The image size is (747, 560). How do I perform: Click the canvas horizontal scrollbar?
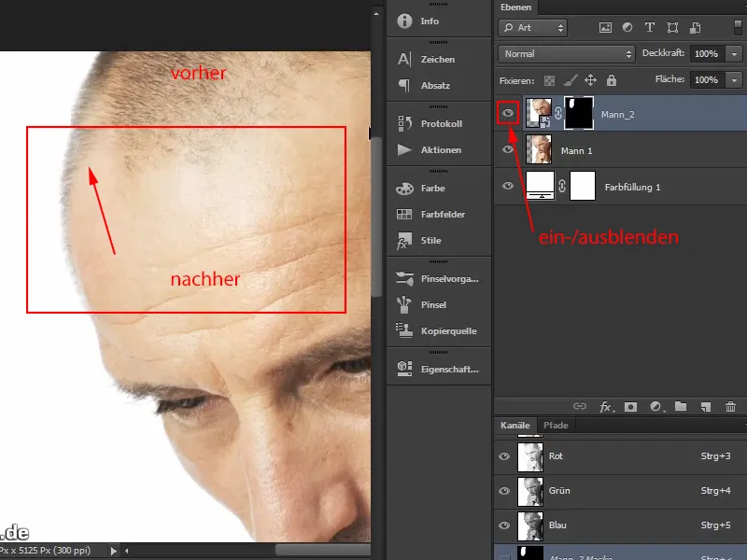pyautogui.click(x=322, y=551)
